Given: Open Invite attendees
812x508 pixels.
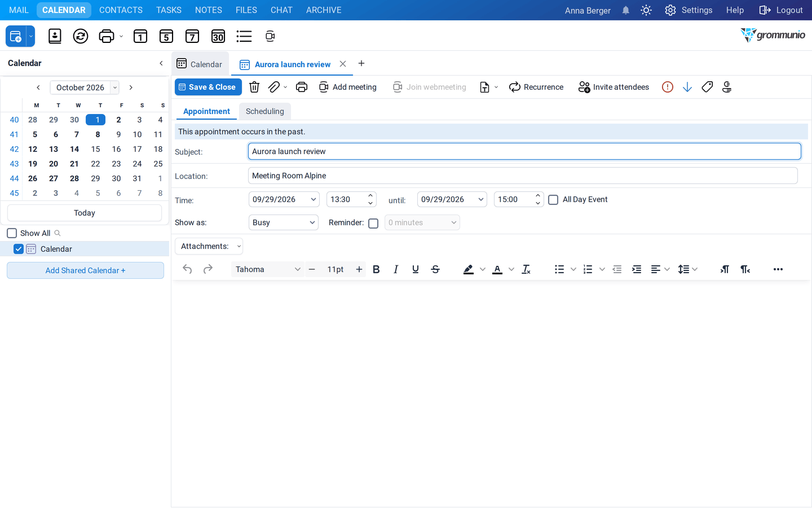Looking at the screenshot, I should tap(614, 87).
